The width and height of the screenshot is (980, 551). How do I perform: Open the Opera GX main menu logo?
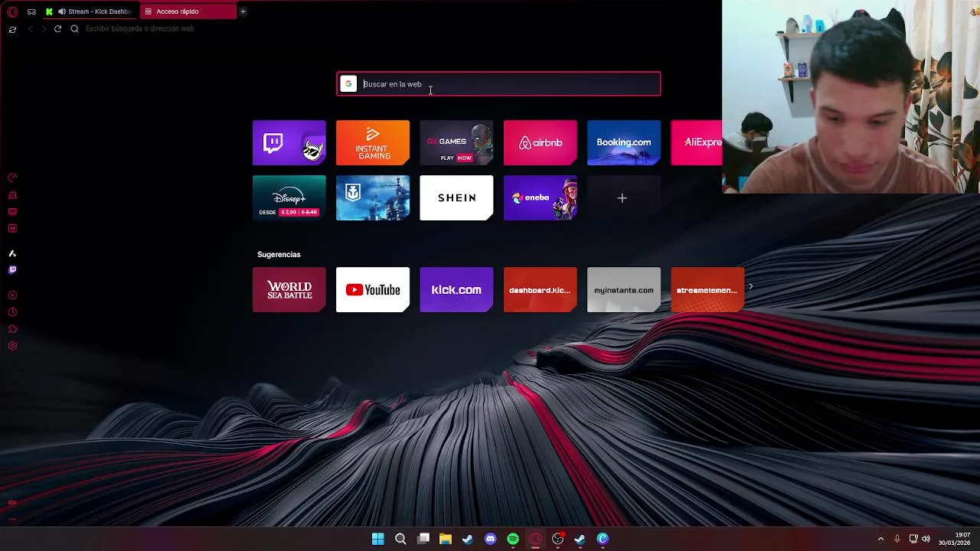(12, 11)
